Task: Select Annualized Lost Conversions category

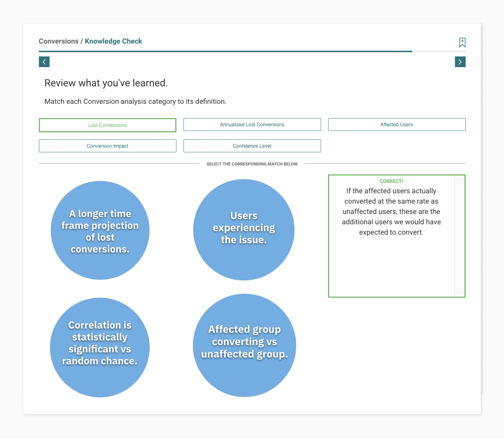Action: [x=252, y=124]
